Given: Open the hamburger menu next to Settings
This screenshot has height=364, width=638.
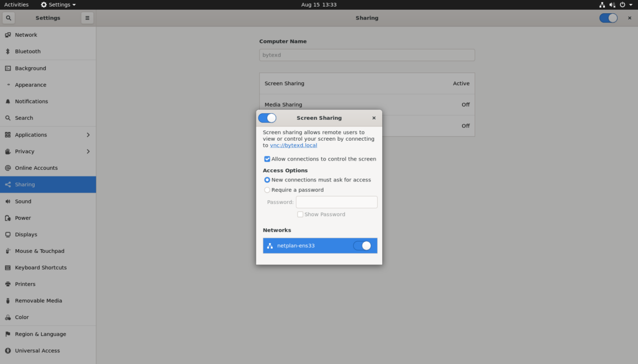Looking at the screenshot, I should (x=87, y=18).
